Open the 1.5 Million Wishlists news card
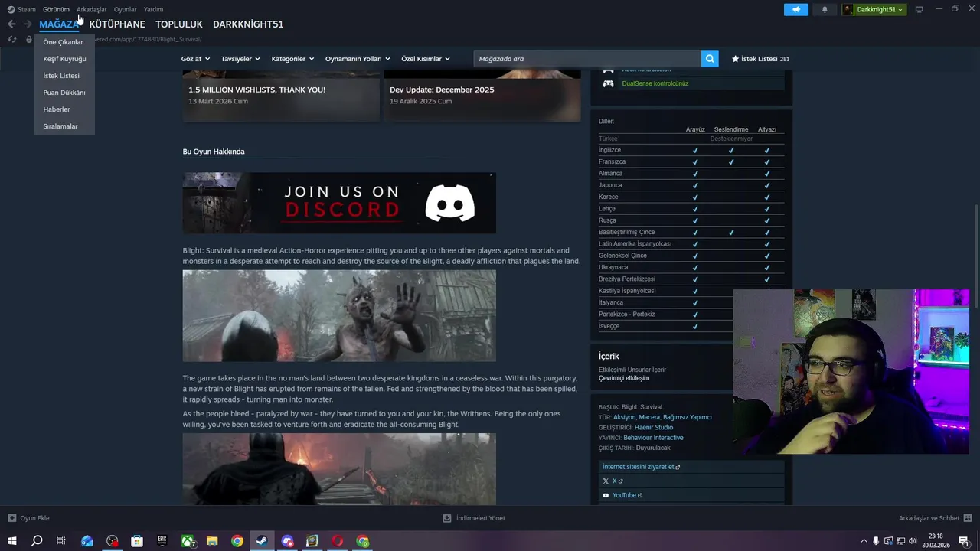The image size is (980, 551). tap(281, 96)
